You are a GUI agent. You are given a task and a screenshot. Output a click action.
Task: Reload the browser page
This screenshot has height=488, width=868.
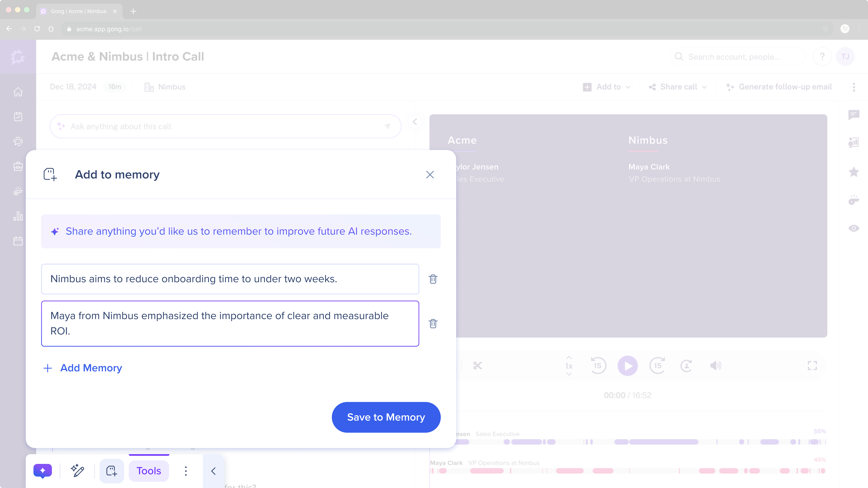tap(37, 29)
